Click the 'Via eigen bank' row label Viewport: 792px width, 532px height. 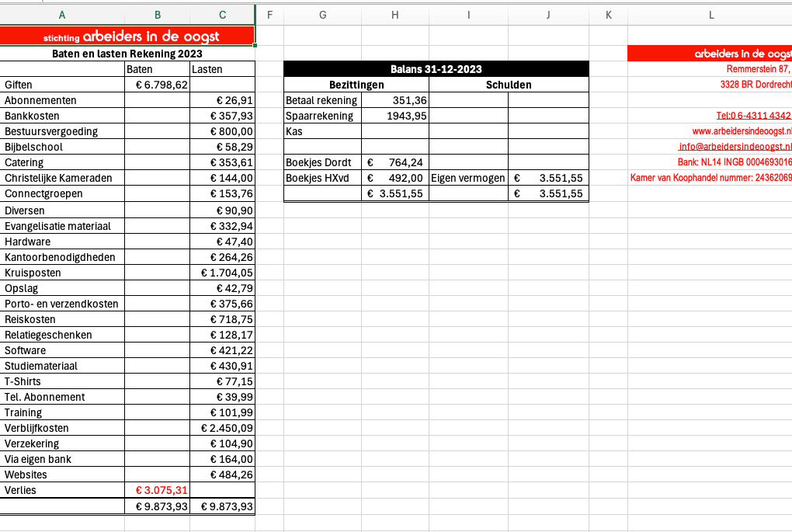[38, 459]
